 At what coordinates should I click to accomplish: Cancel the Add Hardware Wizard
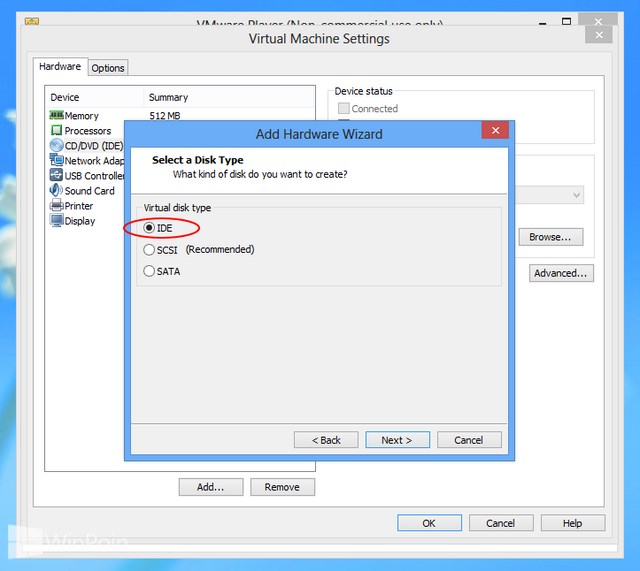469,440
